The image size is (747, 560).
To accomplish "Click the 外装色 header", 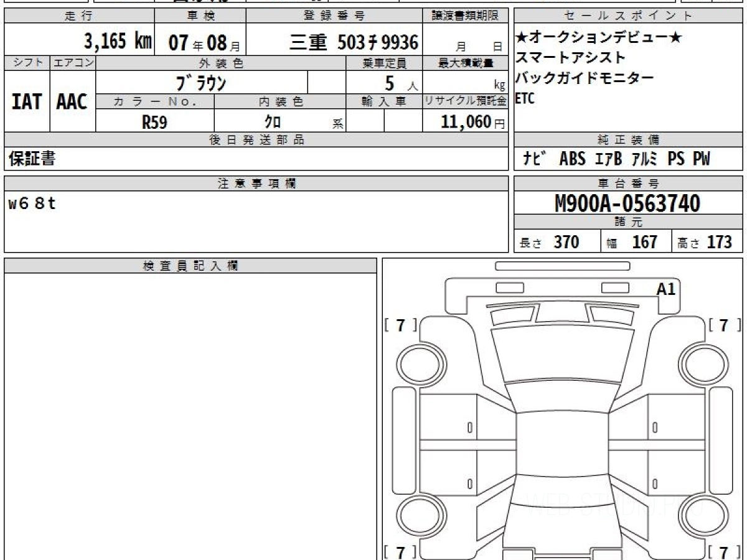I will 221,63.
